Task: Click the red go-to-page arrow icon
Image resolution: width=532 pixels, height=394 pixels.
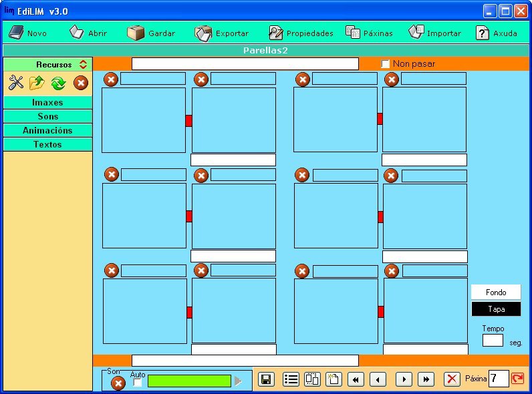Action: pyautogui.click(x=517, y=379)
